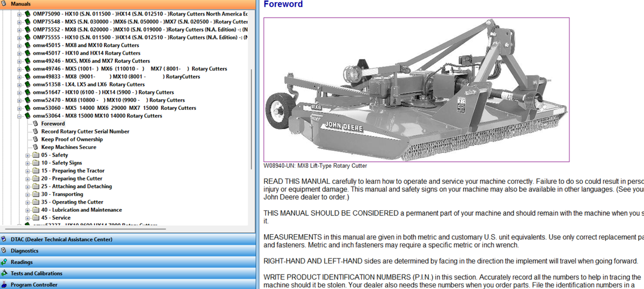Open Record Rotary Cutter Serial Number page
The image size is (644, 289).
pos(85,131)
